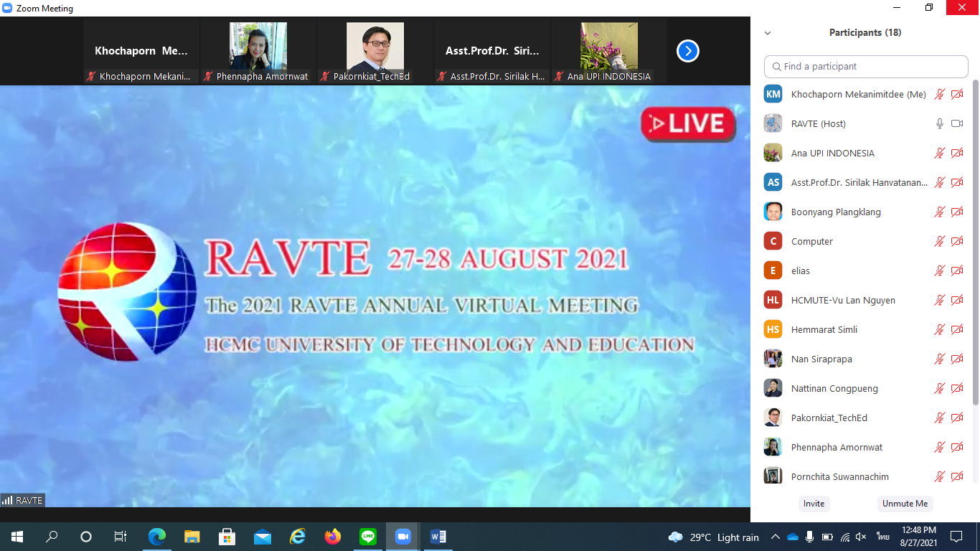Open File Explorer from taskbar
The width and height of the screenshot is (980, 551).
[192, 536]
